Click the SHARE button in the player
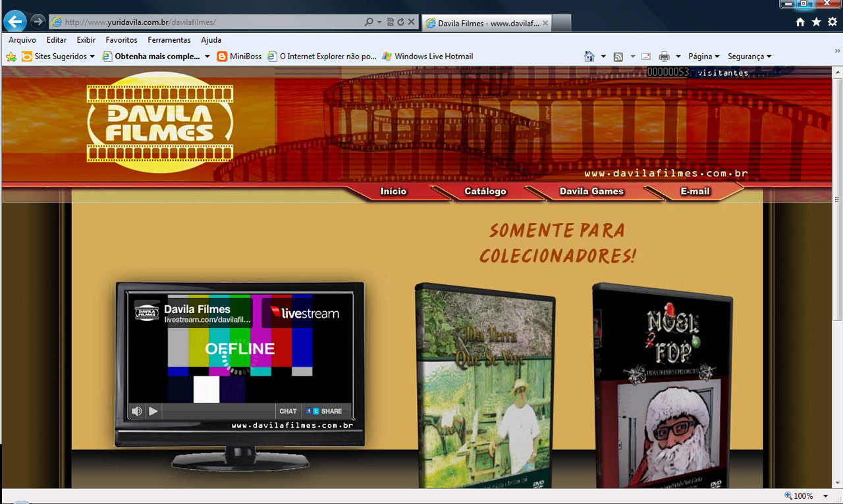This screenshot has height=504, width=843. 325,411
